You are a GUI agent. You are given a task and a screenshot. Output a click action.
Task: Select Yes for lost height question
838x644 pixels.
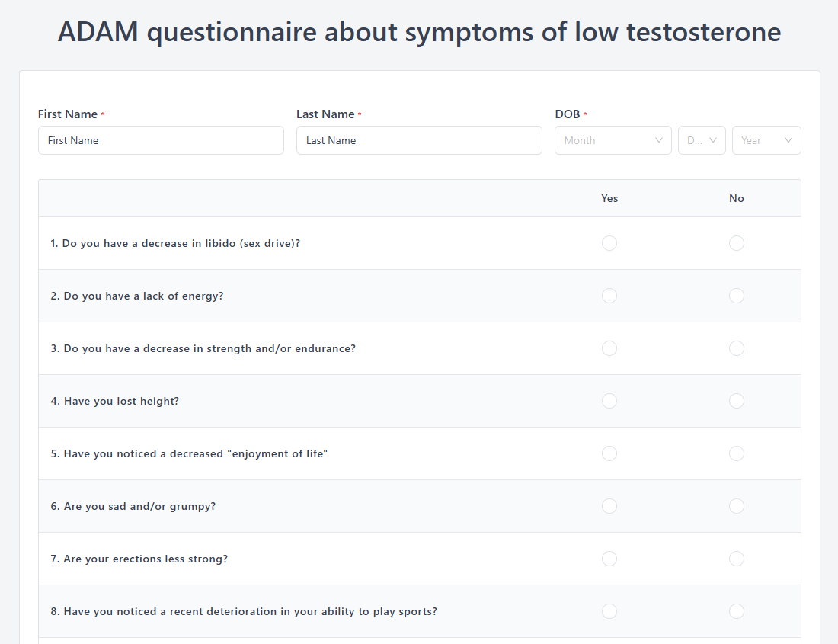point(609,401)
